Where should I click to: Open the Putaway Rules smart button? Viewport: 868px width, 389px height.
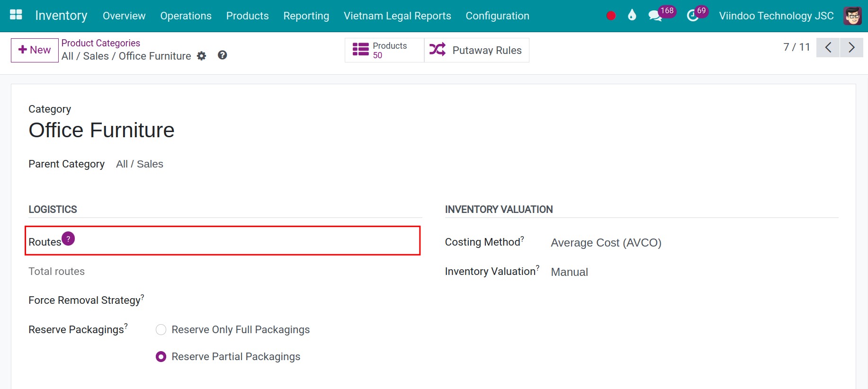[x=476, y=50]
